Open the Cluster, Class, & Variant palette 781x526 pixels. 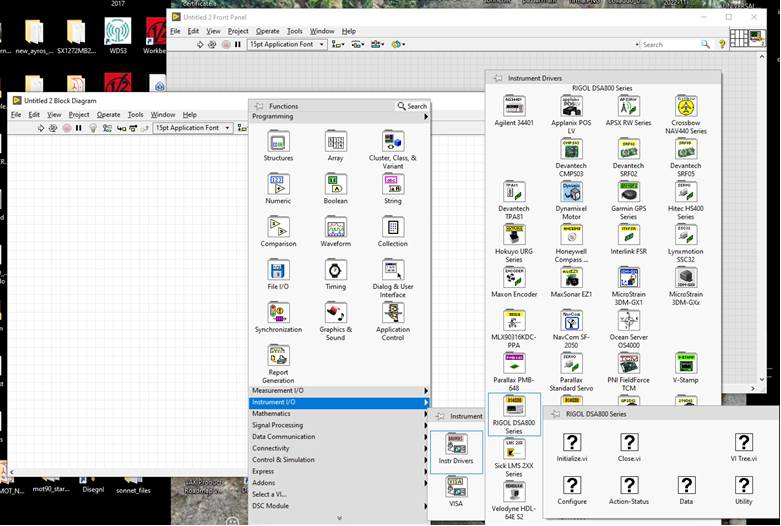(x=392, y=141)
